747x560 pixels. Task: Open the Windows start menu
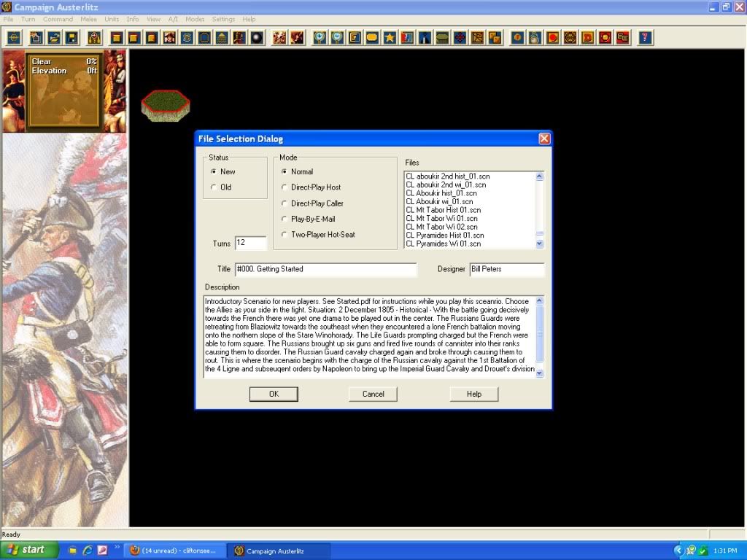pos(28,550)
